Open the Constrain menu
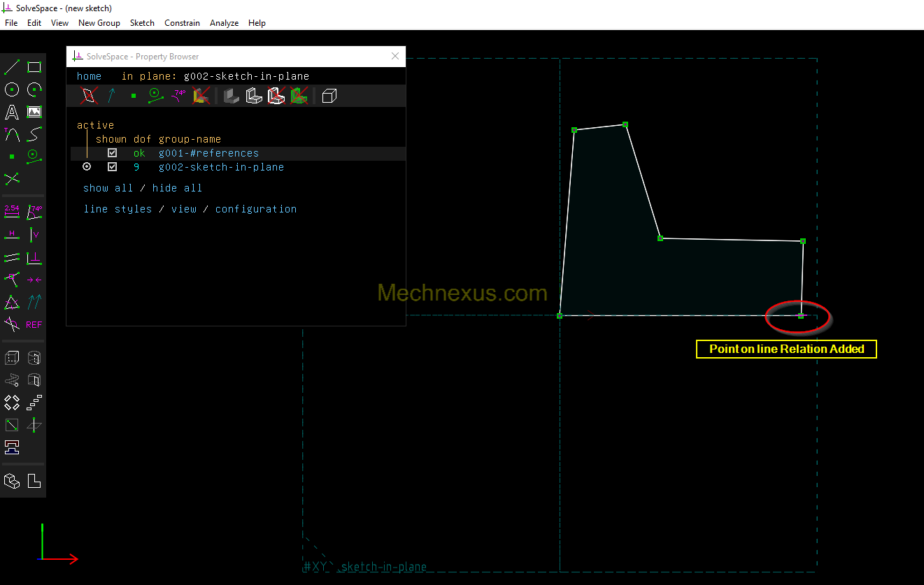The image size is (924, 585). pos(182,23)
